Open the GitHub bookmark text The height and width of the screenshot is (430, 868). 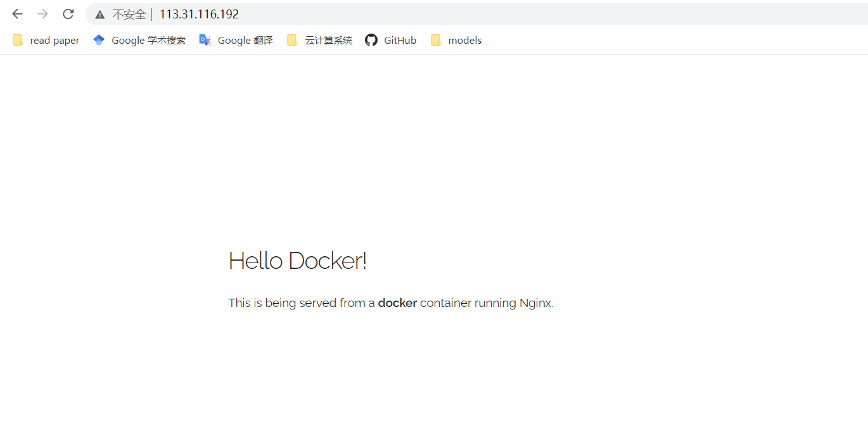(x=400, y=41)
